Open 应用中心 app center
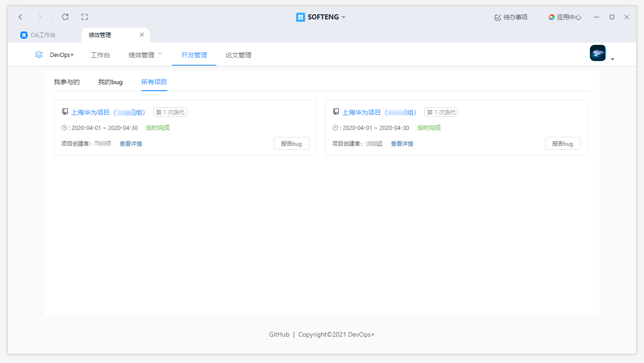644x363 pixels. tap(564, 17)
